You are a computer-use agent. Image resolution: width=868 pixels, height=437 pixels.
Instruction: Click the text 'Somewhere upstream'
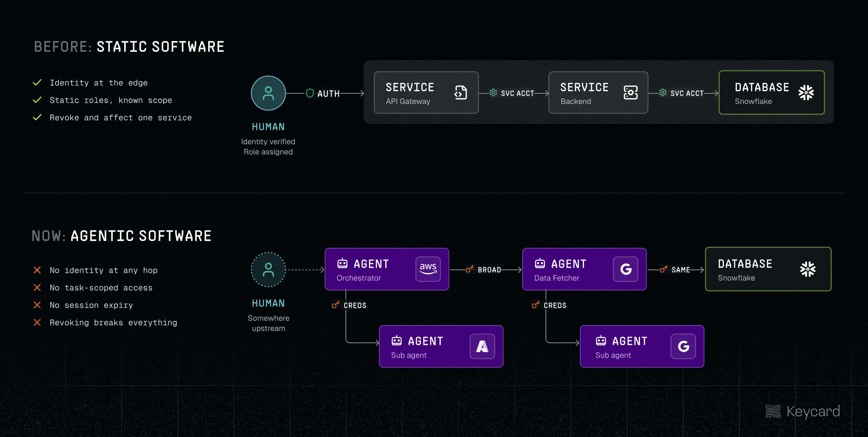269,323
